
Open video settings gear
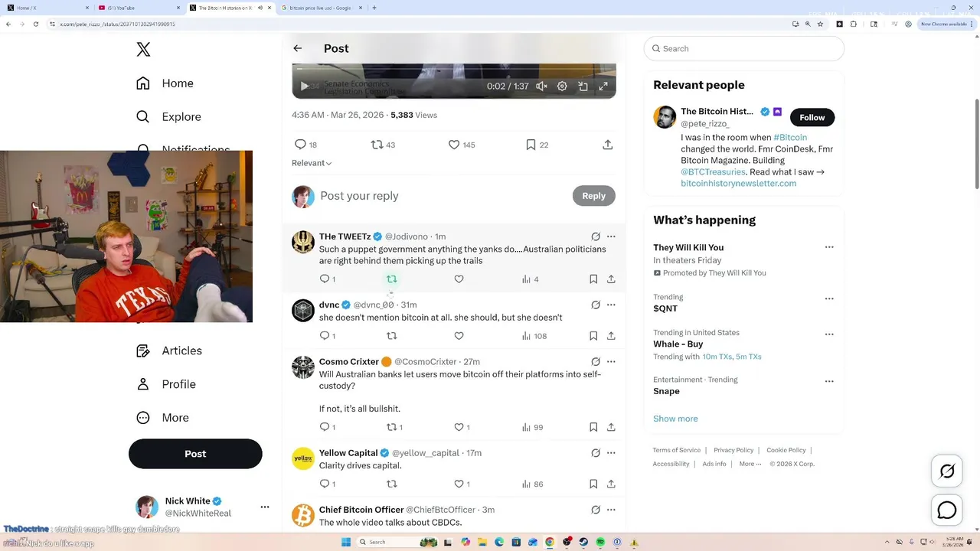tap(562, 86)
